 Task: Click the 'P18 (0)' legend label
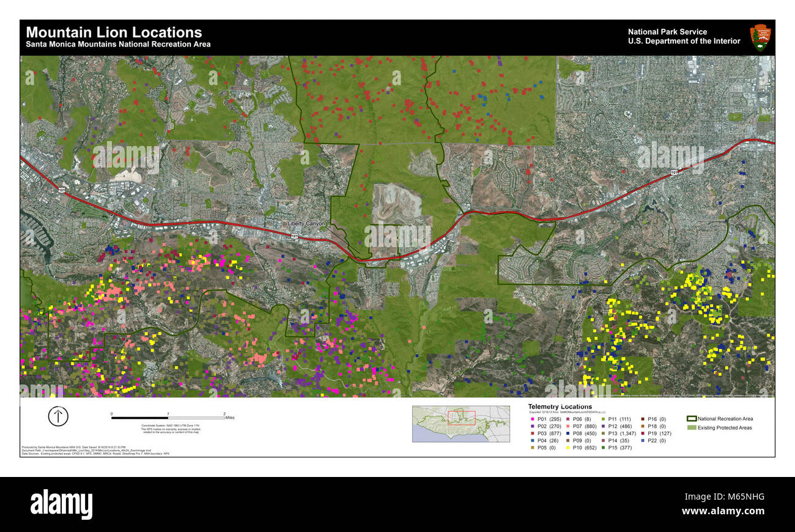[x=657, y=426]
